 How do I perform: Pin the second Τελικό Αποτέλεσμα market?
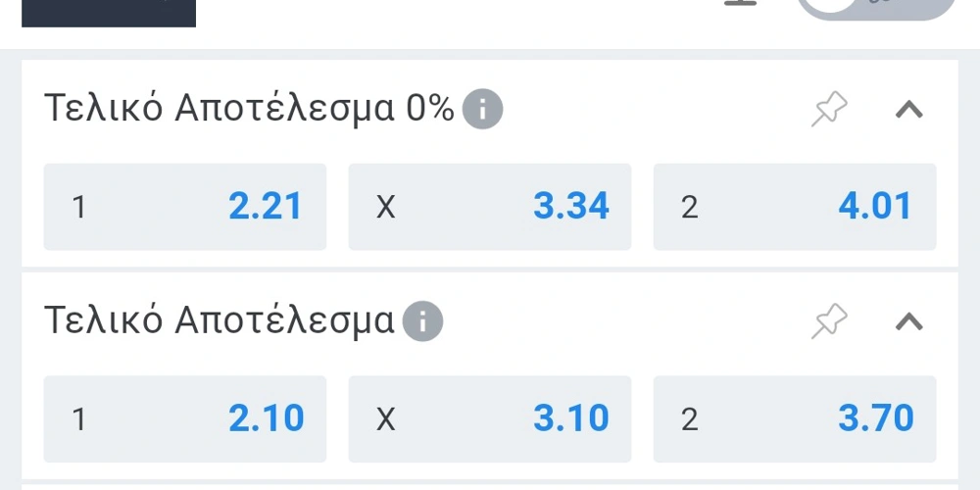tap(829, 321)
